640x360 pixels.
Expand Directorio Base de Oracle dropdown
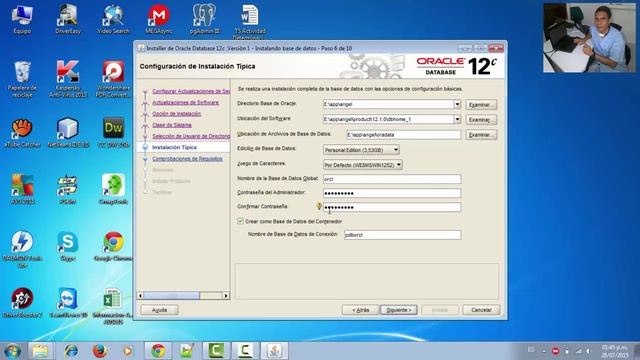pos(457,104)
